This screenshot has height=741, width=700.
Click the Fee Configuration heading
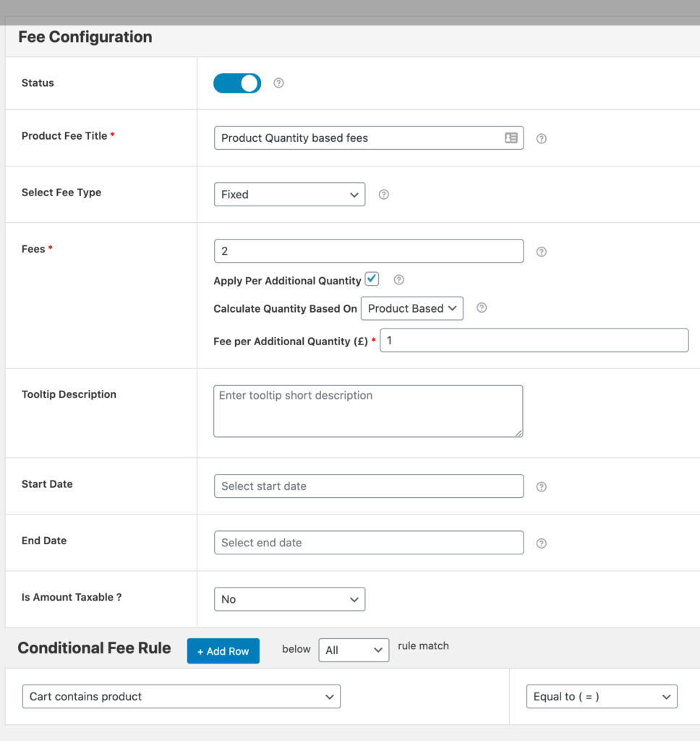click(x=85, y=37)
